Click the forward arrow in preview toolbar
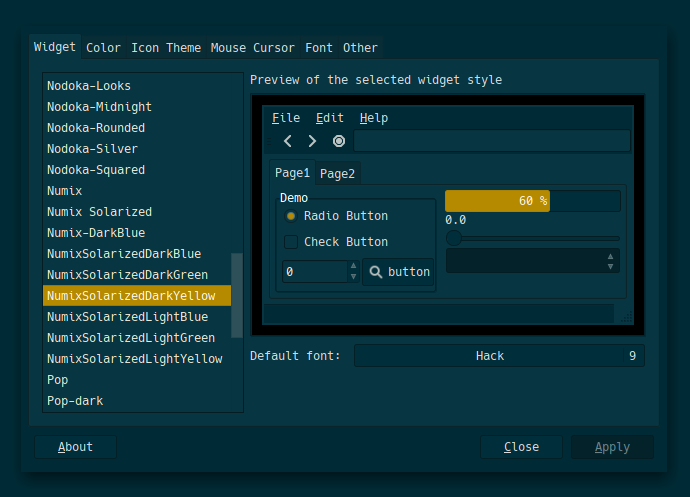 [312, 141]
